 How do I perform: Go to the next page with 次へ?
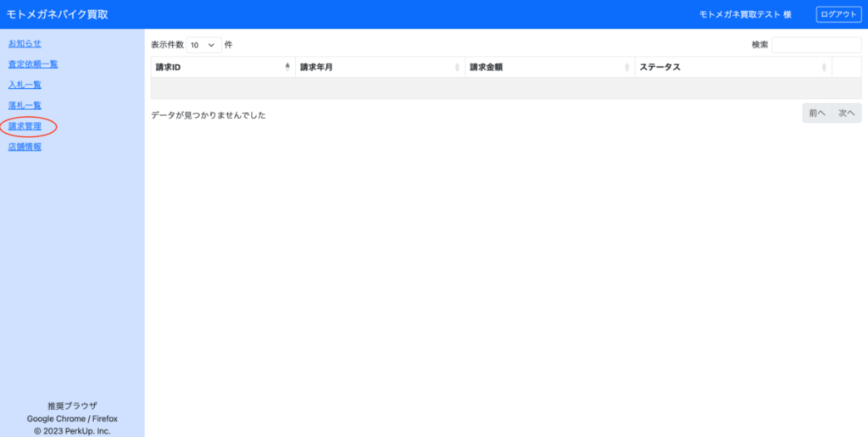pos(847,113)
